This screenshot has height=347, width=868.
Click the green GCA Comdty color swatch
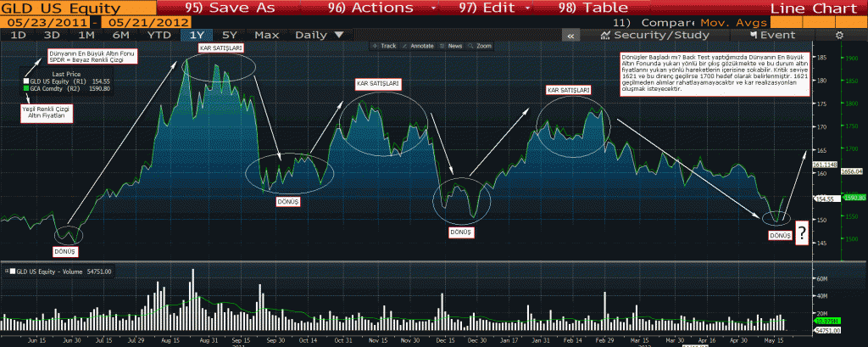(26, 87)
